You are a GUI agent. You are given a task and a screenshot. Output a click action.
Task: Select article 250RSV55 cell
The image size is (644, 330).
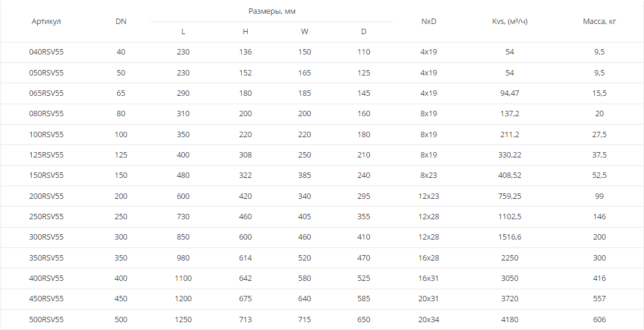(x=47, y=217)
